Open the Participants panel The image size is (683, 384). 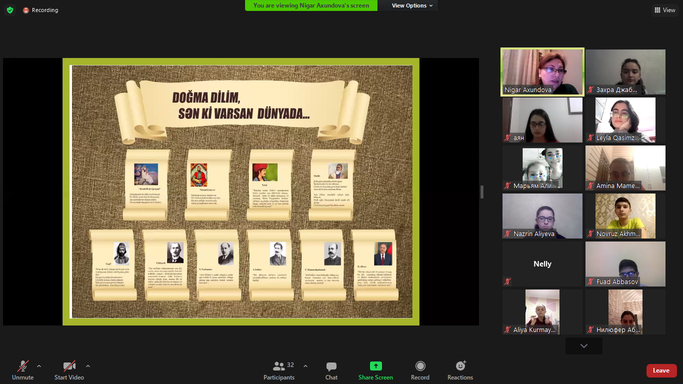click(x=279, y=370)
